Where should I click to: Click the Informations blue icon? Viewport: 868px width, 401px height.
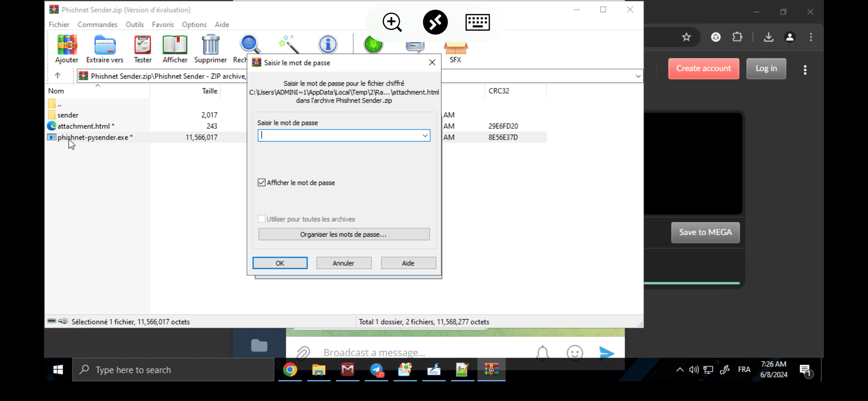click(x=327, y=45)
